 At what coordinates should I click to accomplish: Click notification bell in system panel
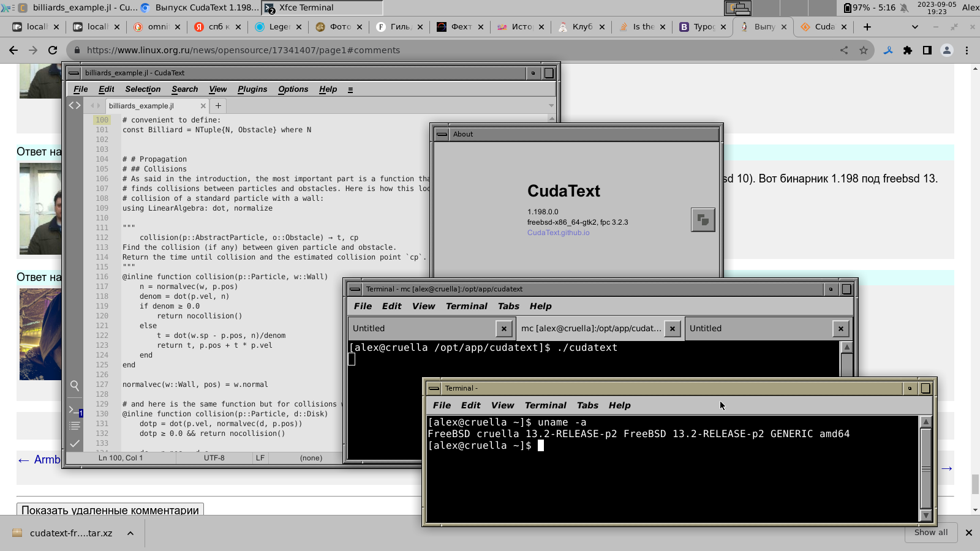(x=904, y=8)
